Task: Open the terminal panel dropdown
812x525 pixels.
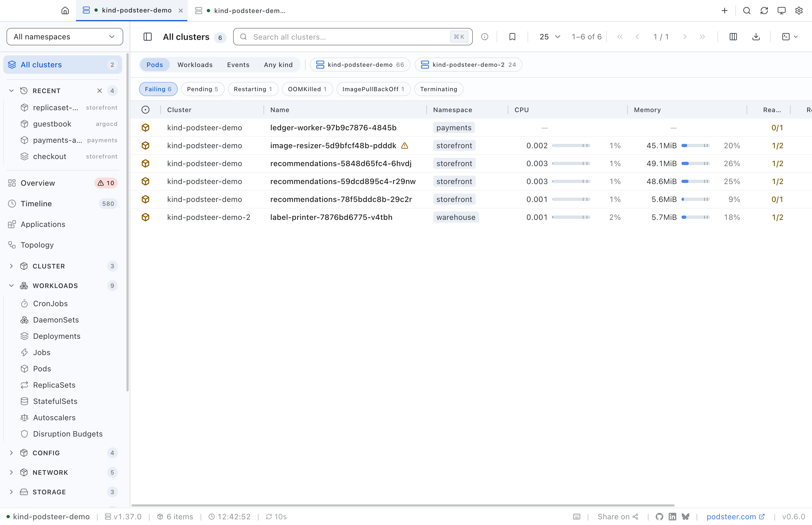Action: [789, 37]
